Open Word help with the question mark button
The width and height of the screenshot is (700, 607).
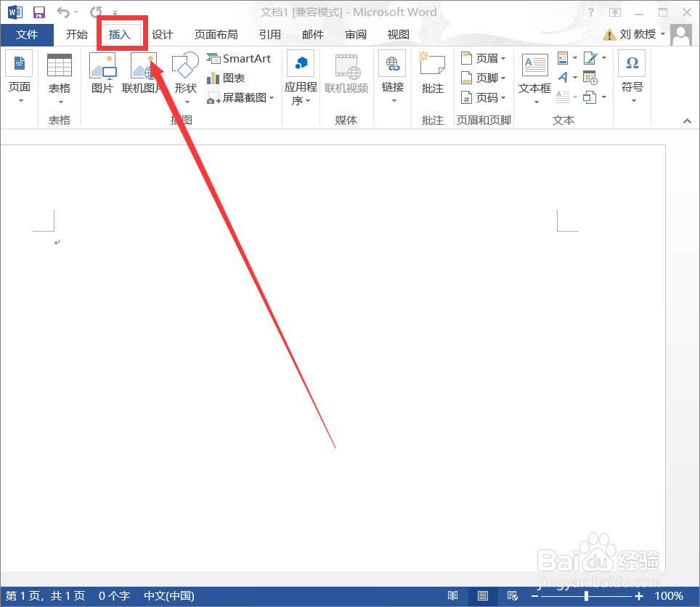tap(590, 12)
